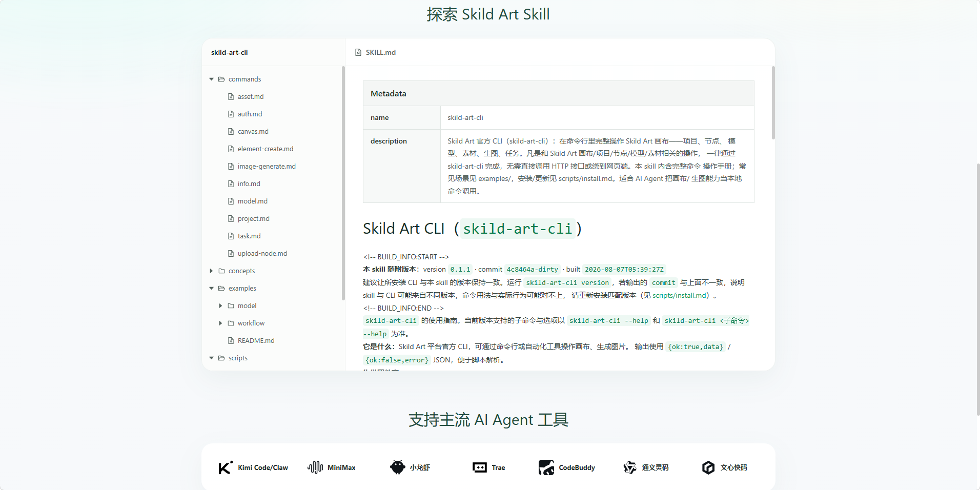Open model.md in the commands folder
This screenshot has width=980, height=490.
[253, 201]
